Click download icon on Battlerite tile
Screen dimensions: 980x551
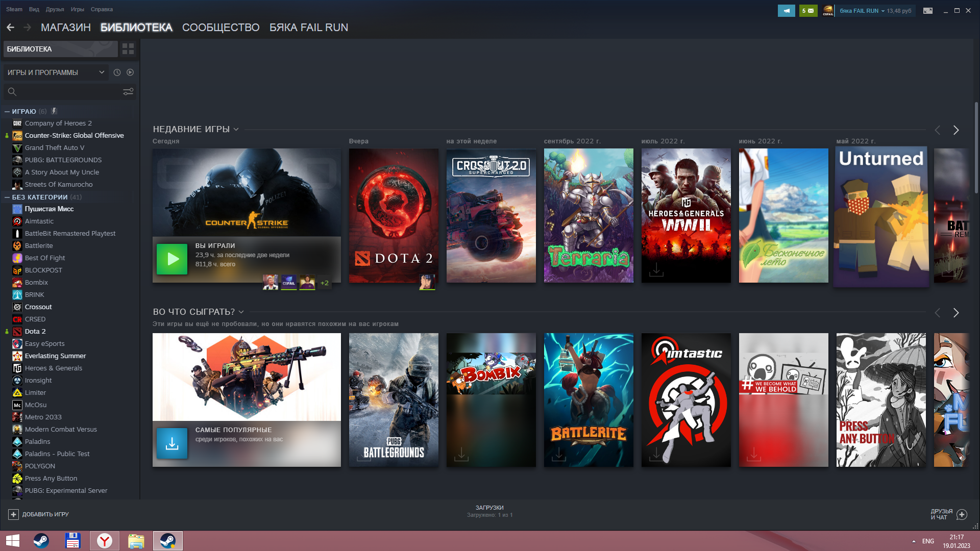(559, 454)
